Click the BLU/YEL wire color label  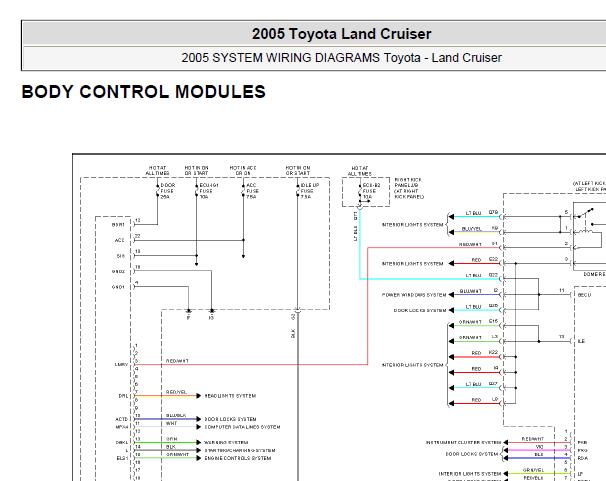[x=471, y=229]
